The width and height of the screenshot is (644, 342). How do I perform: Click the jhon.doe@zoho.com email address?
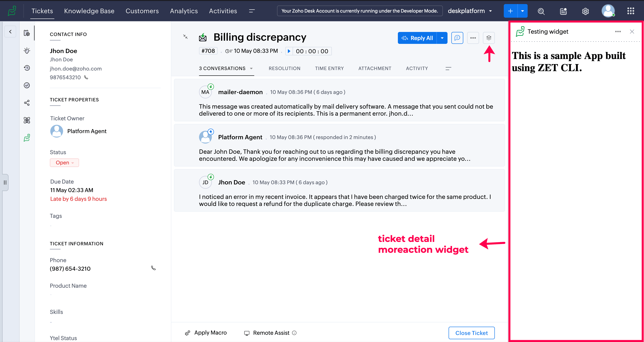[x=76, y=69]
